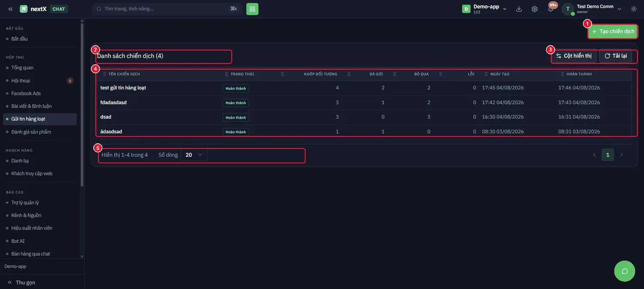
Task: Click the Tải lại reload button
Action: click(616, 56)
